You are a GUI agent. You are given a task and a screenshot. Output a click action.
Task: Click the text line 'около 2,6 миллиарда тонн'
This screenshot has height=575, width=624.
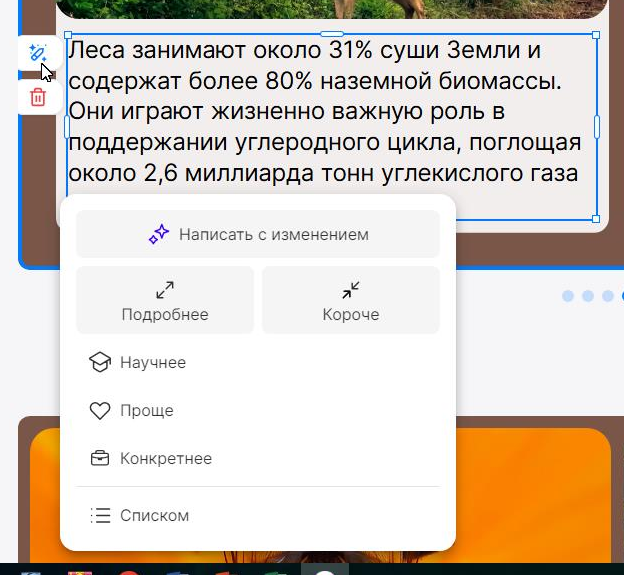pyautogui.click(x=221, y=174)
